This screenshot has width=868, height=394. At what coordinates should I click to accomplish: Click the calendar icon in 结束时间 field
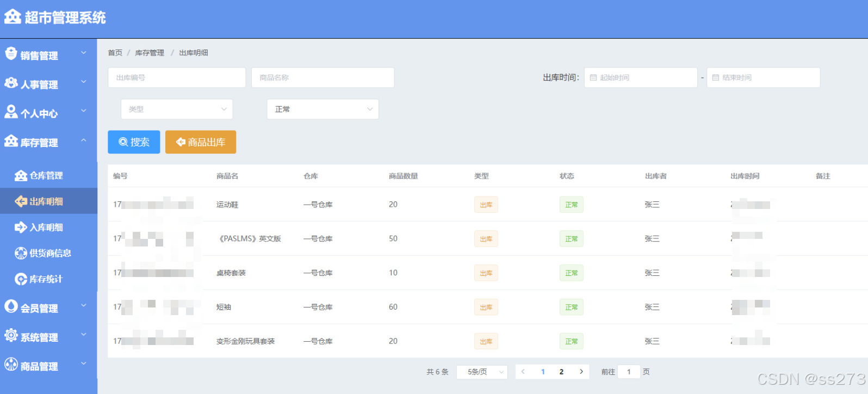pyautogui.click(x=716, y=78)
